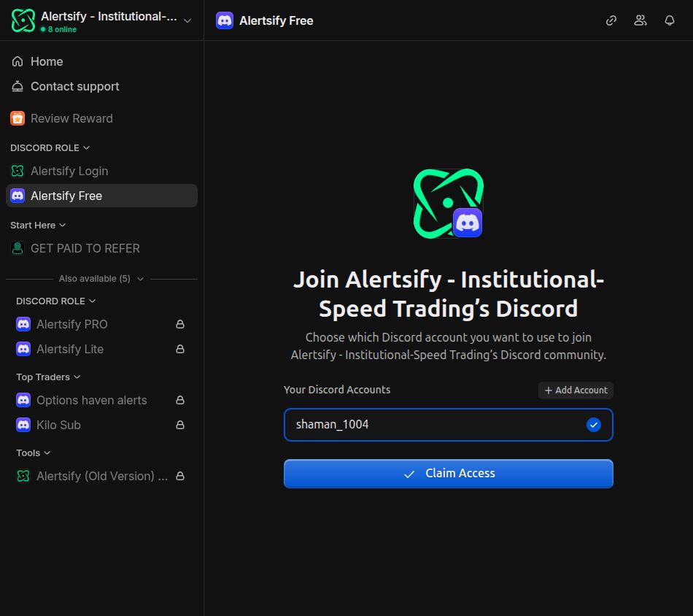693x616 pixels.
Task: Open the members people icon
Action: coord(640,20)
